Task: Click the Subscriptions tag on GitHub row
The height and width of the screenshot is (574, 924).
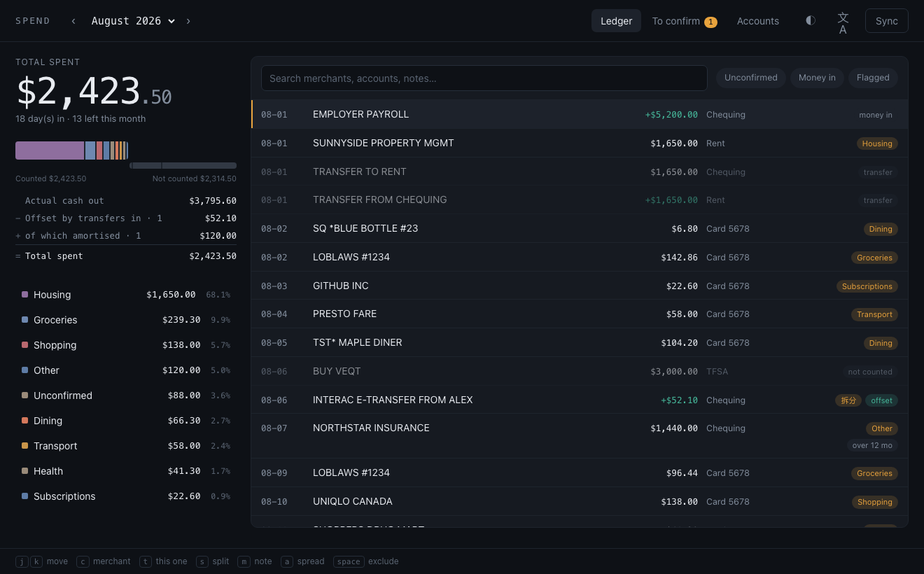Action: pyautogui.click(x=867, y=286)
